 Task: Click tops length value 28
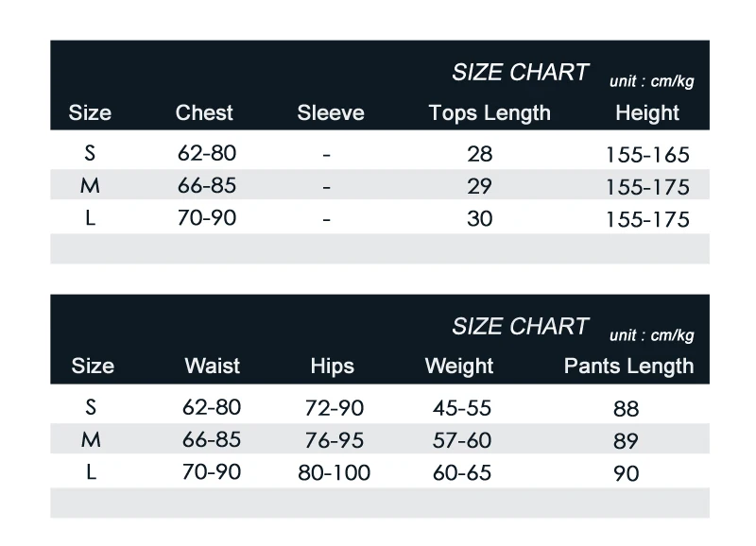coord(480,154)
